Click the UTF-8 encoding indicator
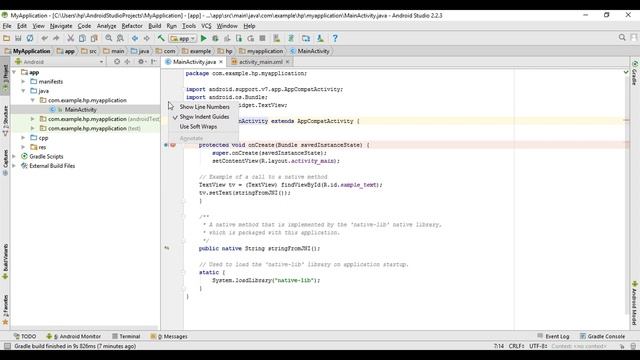The width and height of the screenshot is (640, 360). pyautogui.click(x=538, y=346)
